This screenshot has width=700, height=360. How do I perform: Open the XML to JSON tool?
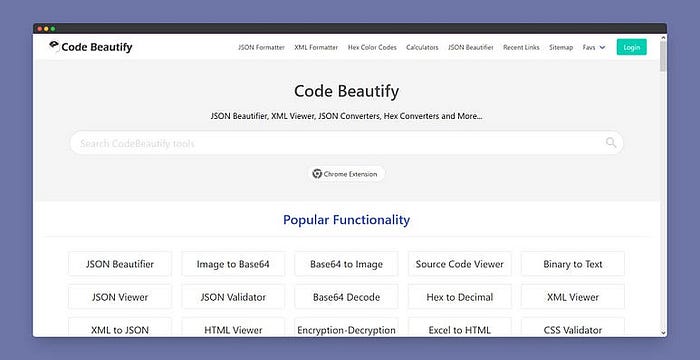120,327
